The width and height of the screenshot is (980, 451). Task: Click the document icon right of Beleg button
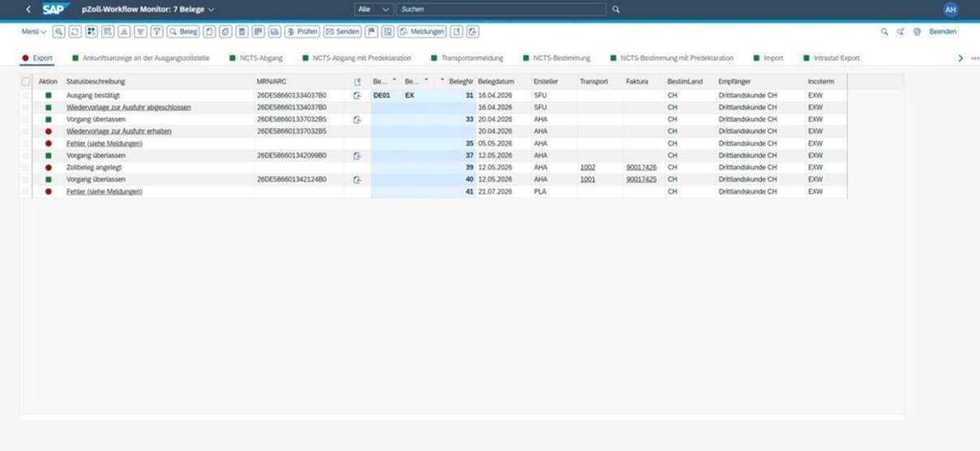coord(209,32)
